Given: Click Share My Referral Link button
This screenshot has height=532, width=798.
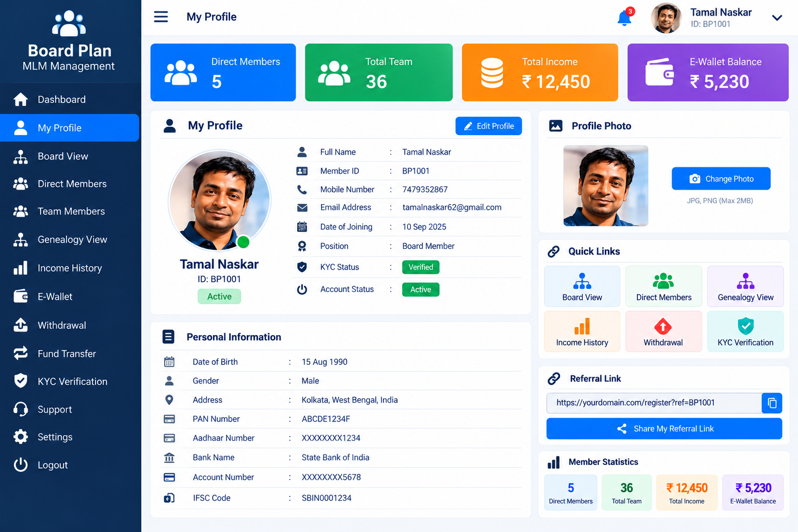Looking at the screenshot, I should pos(664,429).
